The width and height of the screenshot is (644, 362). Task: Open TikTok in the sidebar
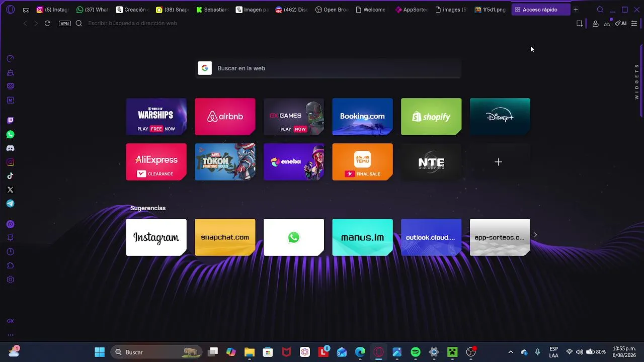tap(10, 176)
